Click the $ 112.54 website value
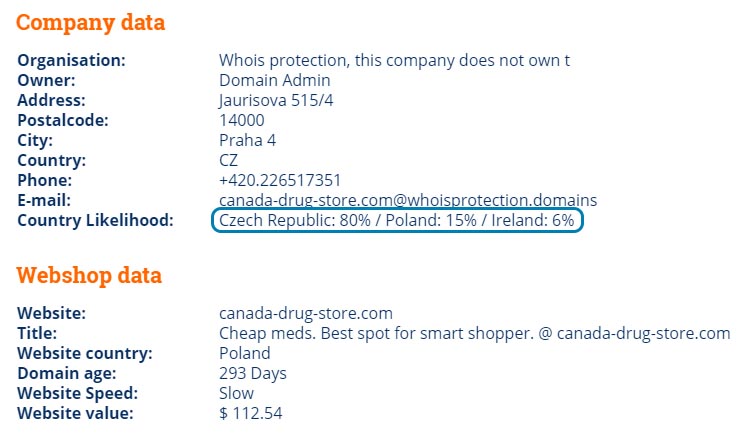This screenshot has width=745, height=435. 251,413
